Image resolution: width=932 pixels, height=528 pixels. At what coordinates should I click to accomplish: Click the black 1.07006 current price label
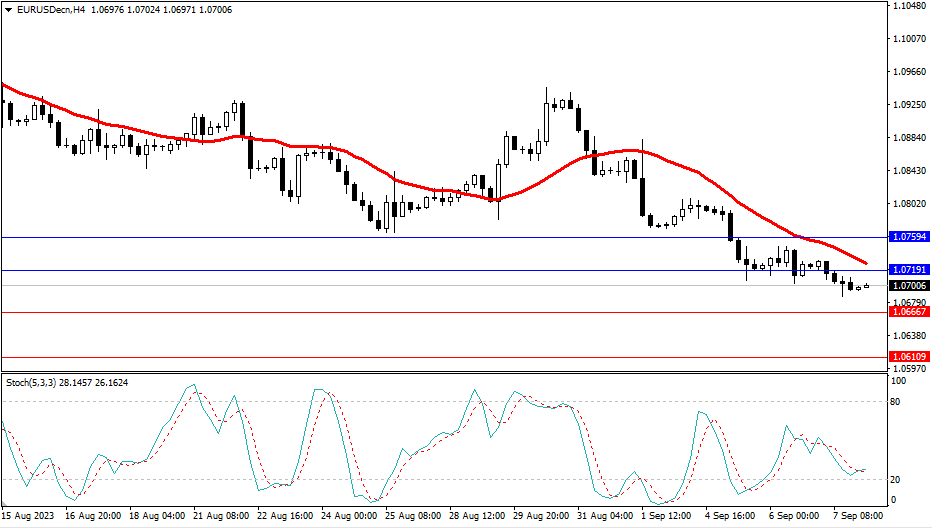[x=909, y=286]
